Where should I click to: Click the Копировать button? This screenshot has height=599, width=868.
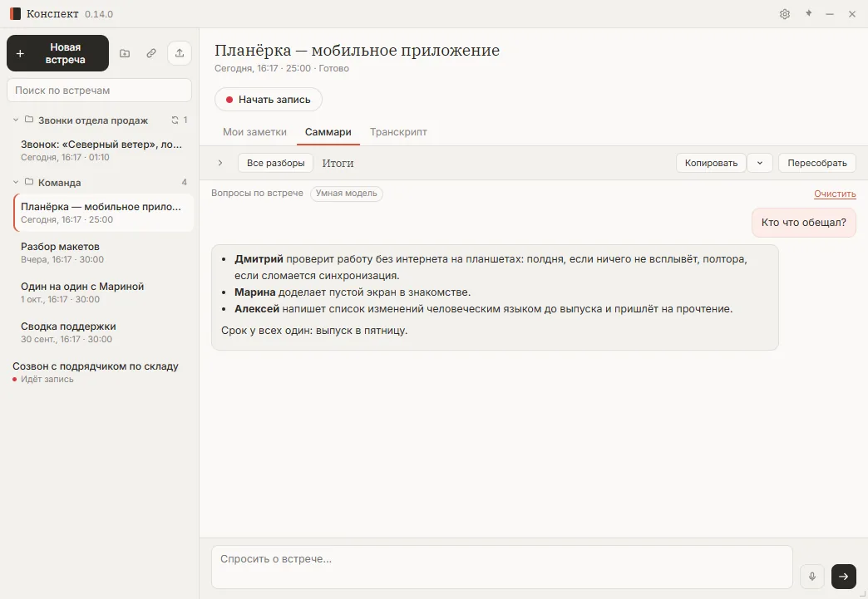coord(711,163)
